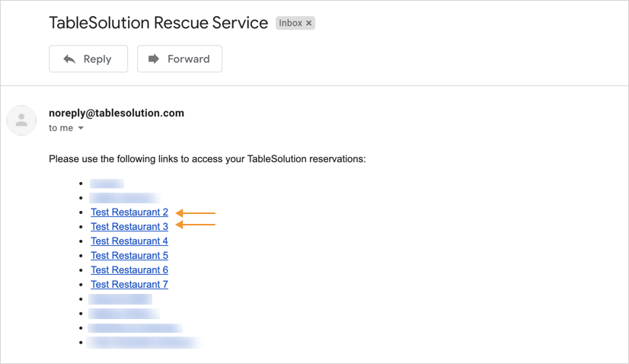Image resolution: width=629 pixels, height=364 pixels.
Task: Open the Test Restaurant 4 link
Action: (129, 241)
